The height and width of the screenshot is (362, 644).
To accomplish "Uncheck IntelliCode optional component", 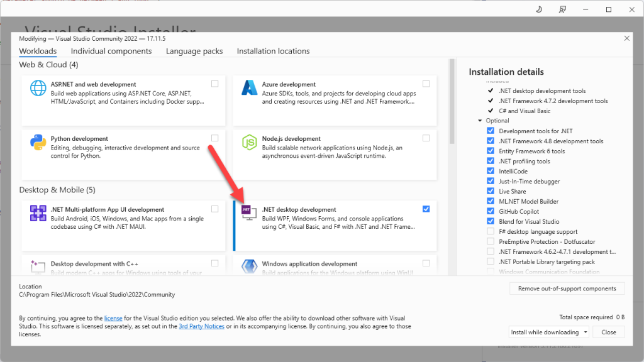I will point(491,171).
